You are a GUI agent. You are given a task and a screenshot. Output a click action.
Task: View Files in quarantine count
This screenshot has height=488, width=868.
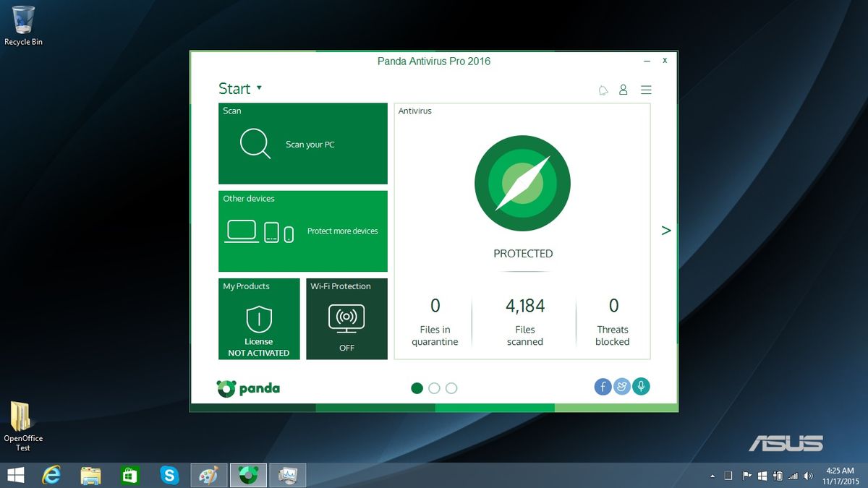(435, 322)
